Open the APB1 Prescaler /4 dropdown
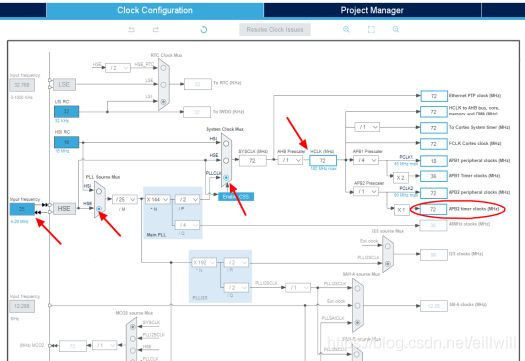This screenshot has width=525, height=361. click(366, 160)
